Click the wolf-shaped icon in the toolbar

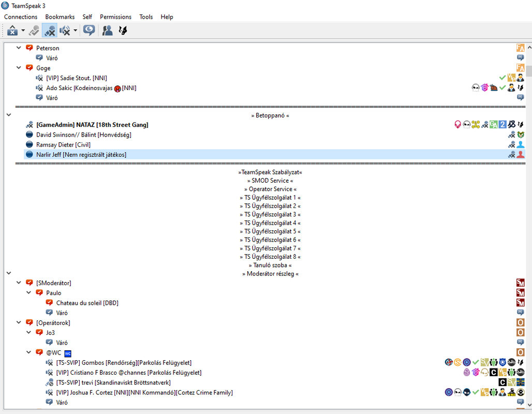123,31
